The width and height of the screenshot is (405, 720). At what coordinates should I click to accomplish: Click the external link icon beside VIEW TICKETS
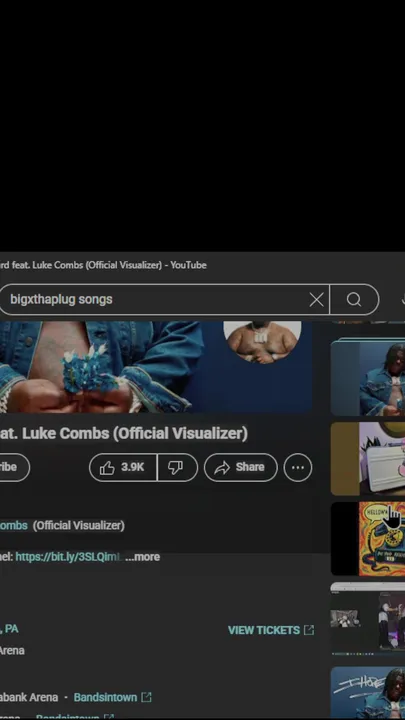tap(309, 630)
